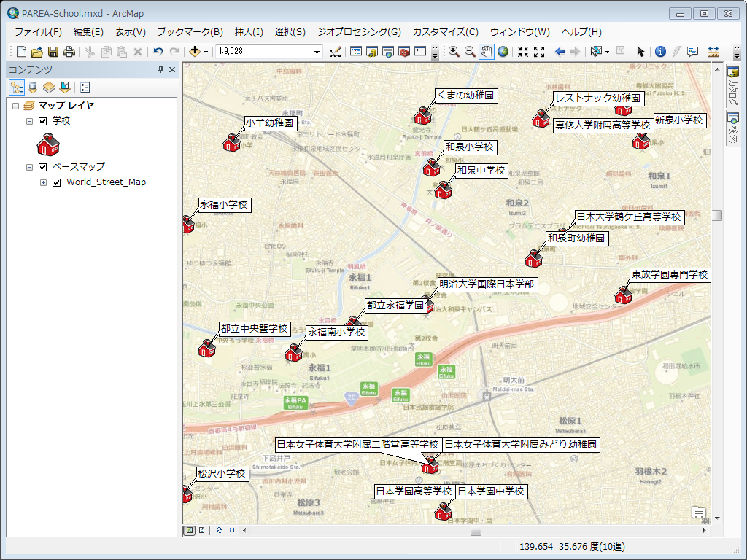
Task: Show more Standard toolbar options
Action: 435,52
